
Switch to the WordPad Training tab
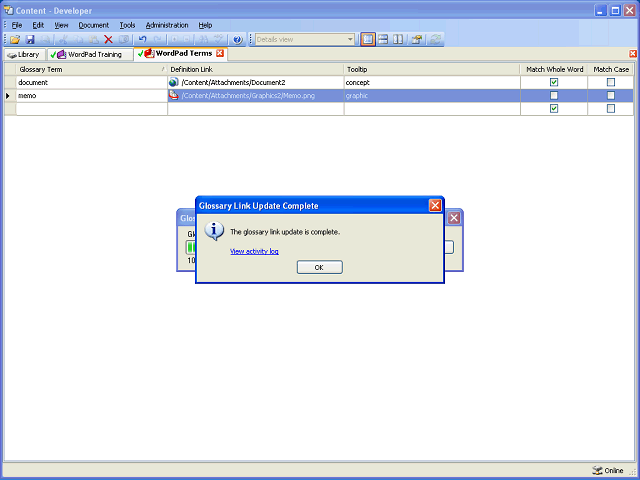pyautogui.click(x=90, y=54)
